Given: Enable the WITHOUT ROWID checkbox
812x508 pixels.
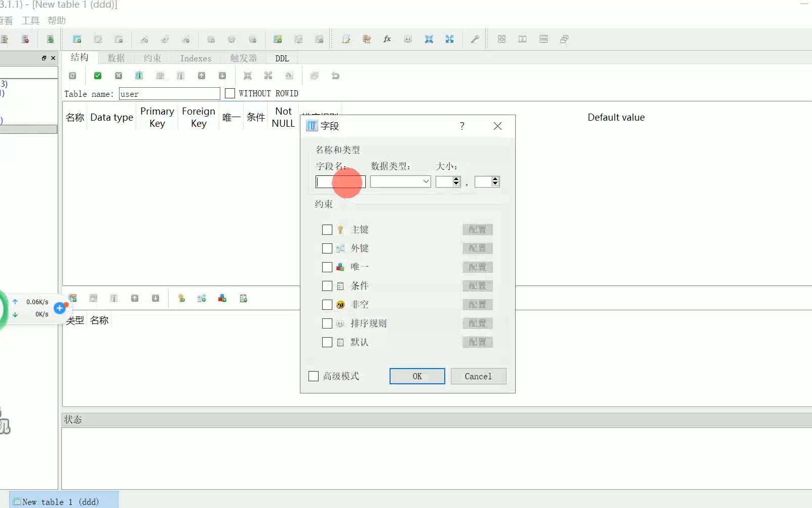Looking at the screenshot, I should click(230, 93).
